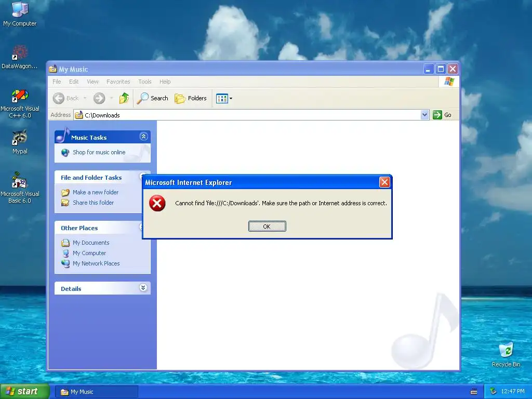Open My Documents from Other Places
The image size is (532, 399).
pos(91,243)
